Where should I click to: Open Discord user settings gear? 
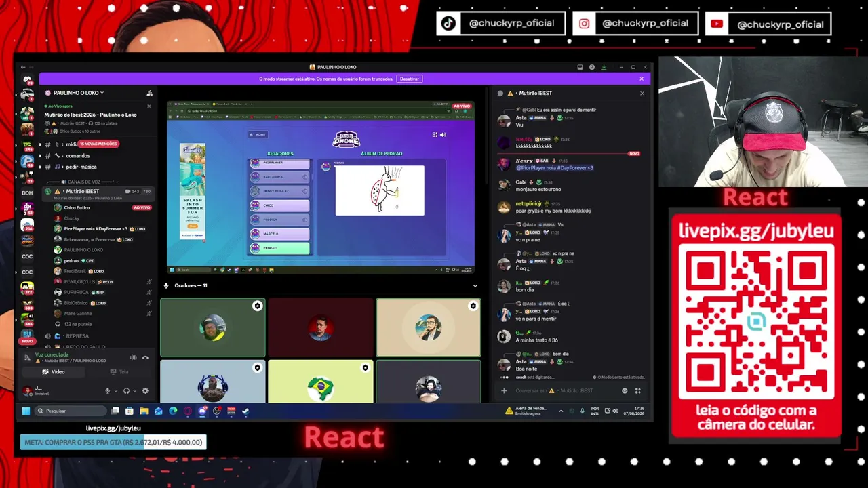[x=145, y=391]
